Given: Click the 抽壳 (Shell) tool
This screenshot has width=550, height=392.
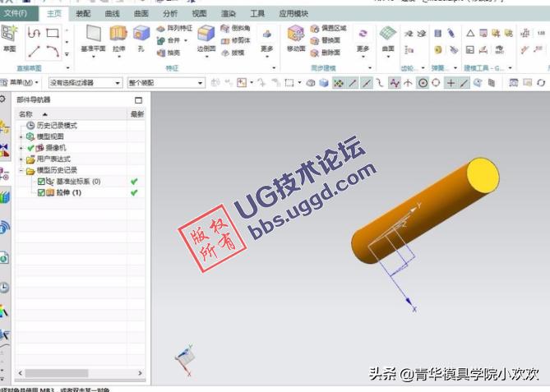Looking at the screenshot, I should coord(169,53).
